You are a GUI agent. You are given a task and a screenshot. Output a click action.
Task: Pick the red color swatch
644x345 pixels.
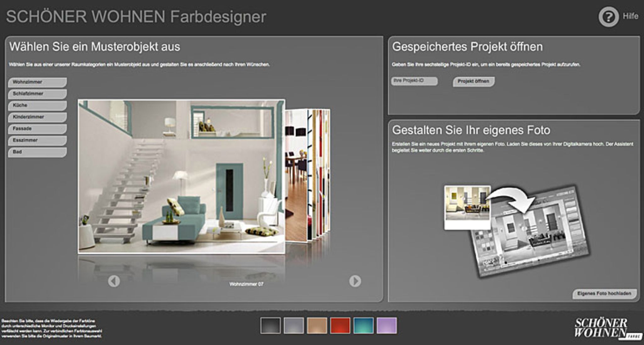click(340, 325)
